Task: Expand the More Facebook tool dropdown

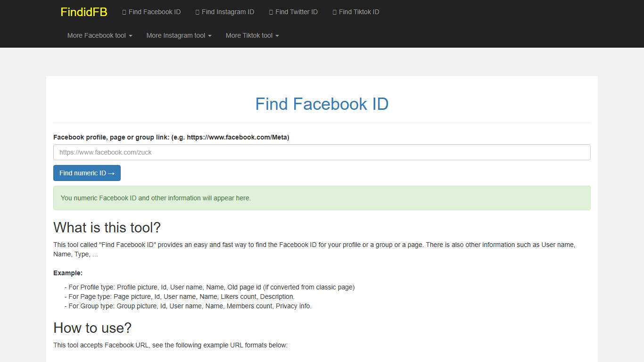Action: [99, 35]
